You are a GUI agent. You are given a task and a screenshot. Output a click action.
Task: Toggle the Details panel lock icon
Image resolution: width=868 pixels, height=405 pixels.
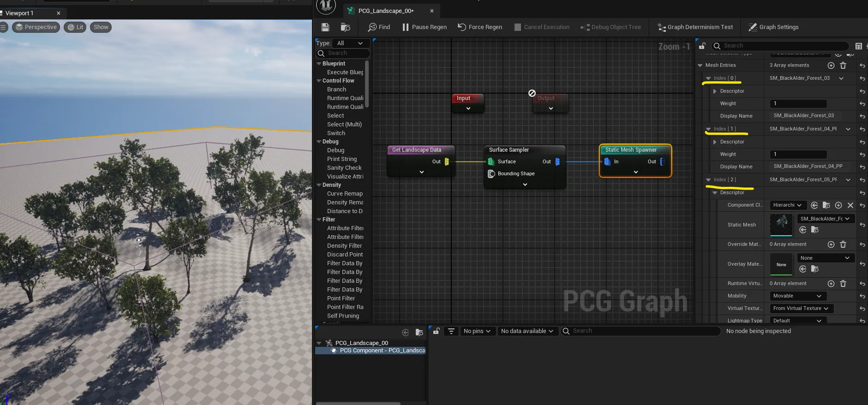click(x=702, y=46)
